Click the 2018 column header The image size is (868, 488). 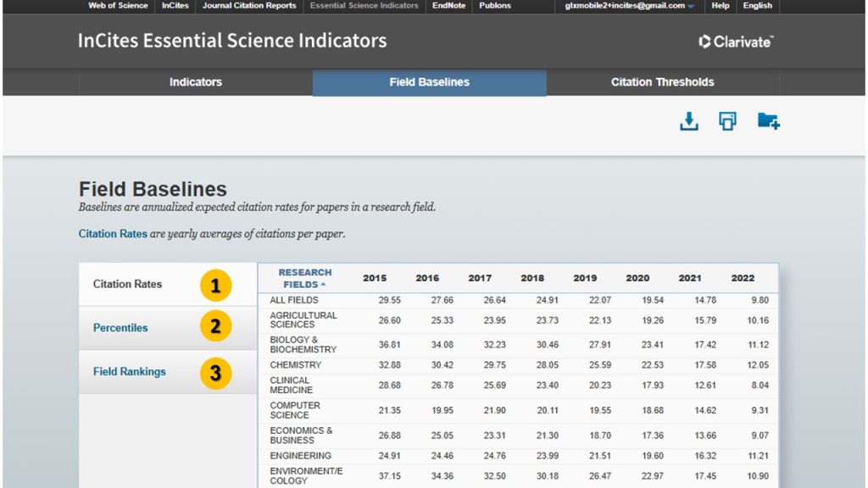point(532,278)
